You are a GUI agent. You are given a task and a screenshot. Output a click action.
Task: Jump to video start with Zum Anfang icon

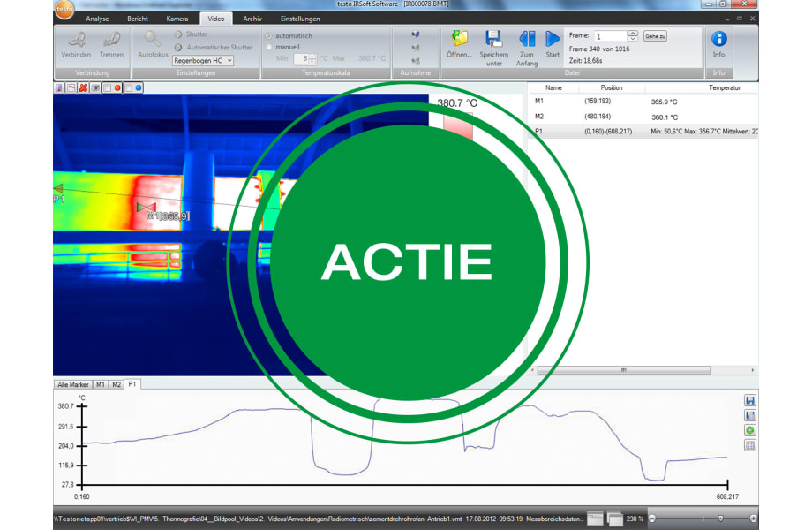(528, 39)
